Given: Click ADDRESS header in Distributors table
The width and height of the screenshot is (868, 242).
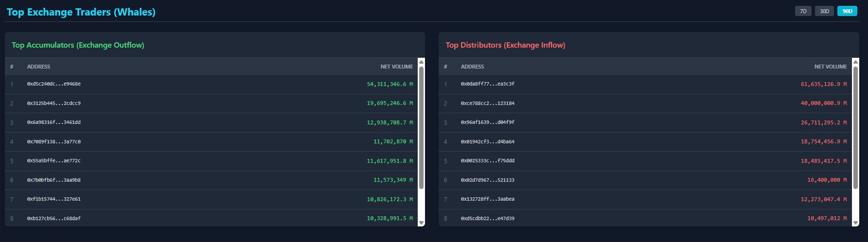Looking at the screenshot, I should click(x=472, y=67).
